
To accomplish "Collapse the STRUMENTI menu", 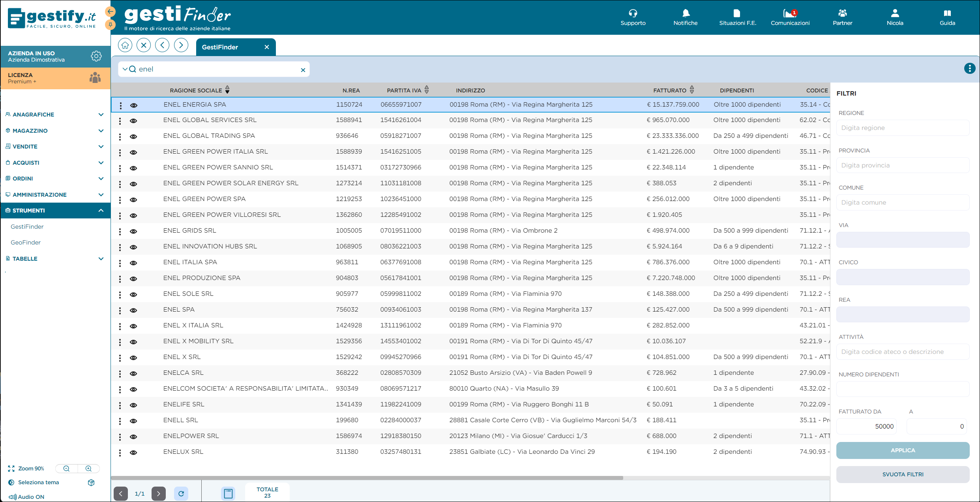I will 55,211.
